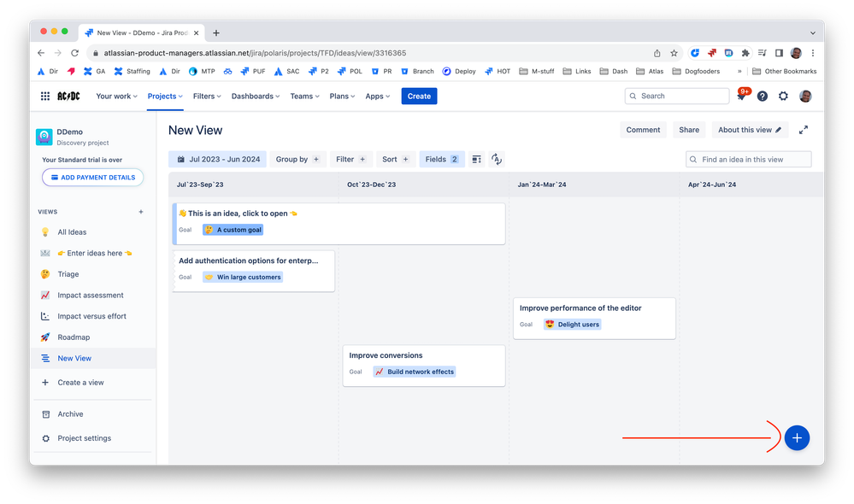Go back with the browser back arrow

click(41, 53)
